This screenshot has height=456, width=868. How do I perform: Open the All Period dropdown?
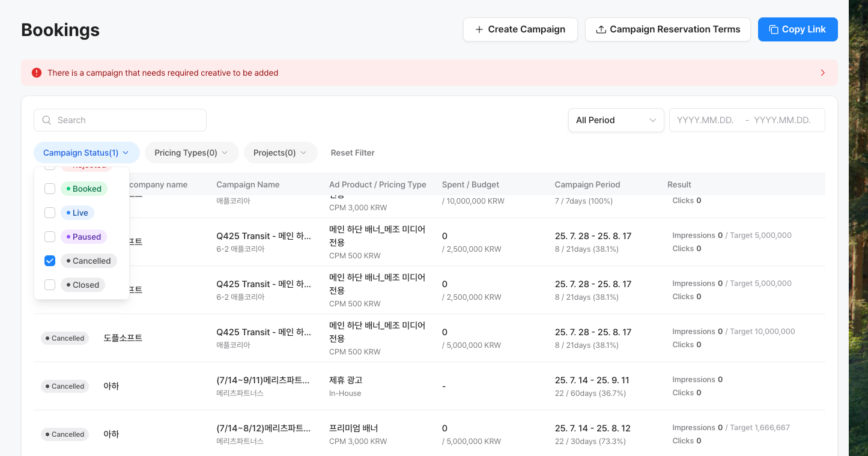(x=616, y=120)
